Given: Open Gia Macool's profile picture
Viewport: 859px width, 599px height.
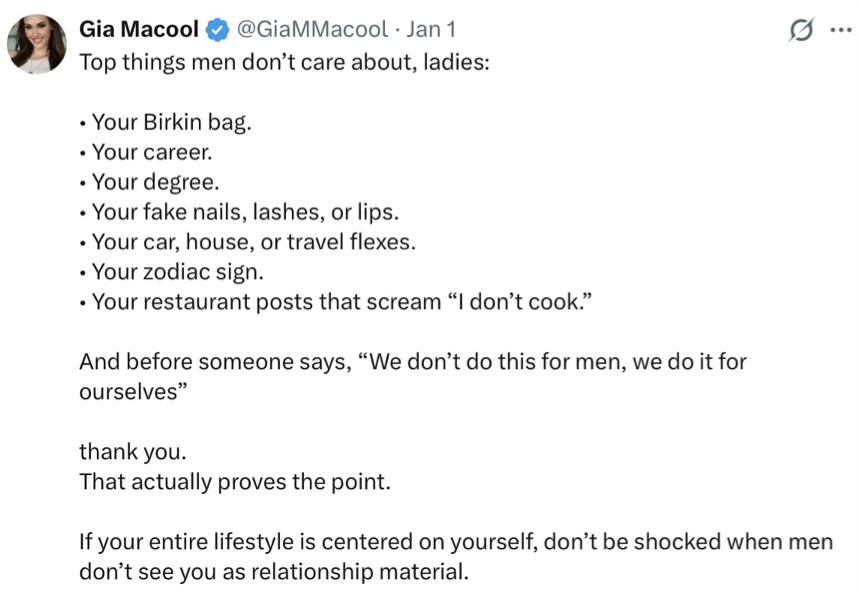Looking at the screenshot, I should 37,45.
